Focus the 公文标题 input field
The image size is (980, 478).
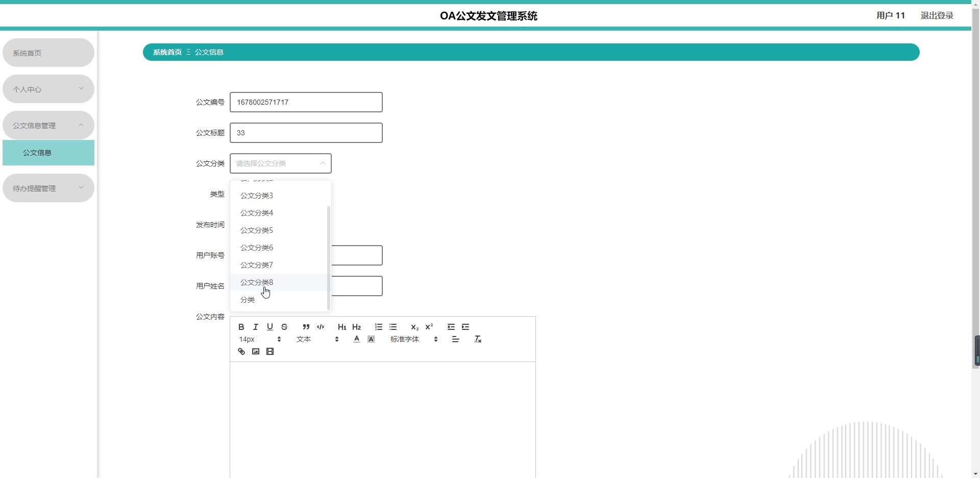pyautogui.click(x=306, y=133)
